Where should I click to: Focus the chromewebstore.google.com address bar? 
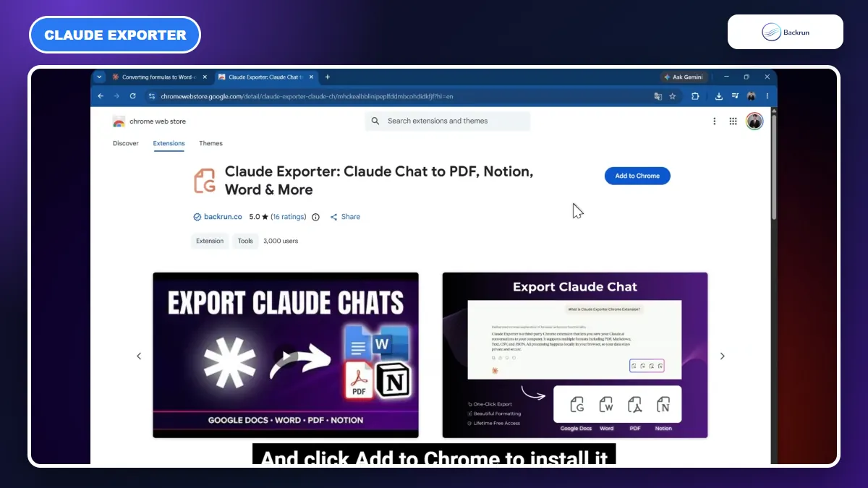(405, 96)
